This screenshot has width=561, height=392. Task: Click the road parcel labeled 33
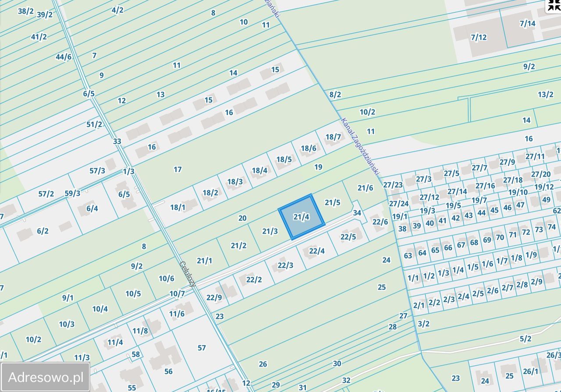pyautogui.click(x=117, y=141)
